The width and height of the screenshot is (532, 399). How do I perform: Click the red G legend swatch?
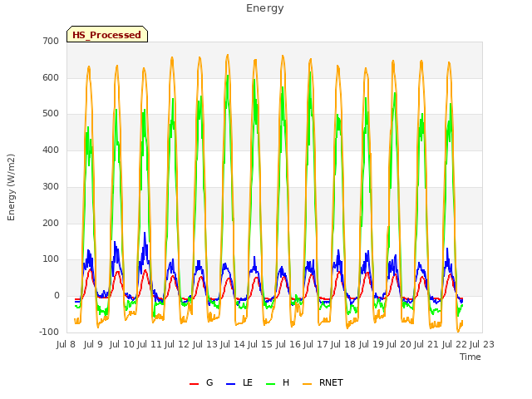[x=194, y=384]
